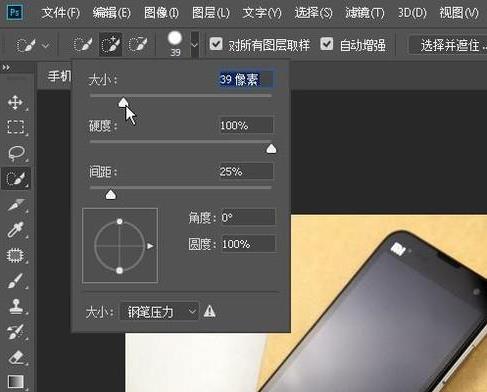Viewport: 487px width, 392px height.
Task: Click the 间距 spacing field showing 25%
Action: coord(246,172)
